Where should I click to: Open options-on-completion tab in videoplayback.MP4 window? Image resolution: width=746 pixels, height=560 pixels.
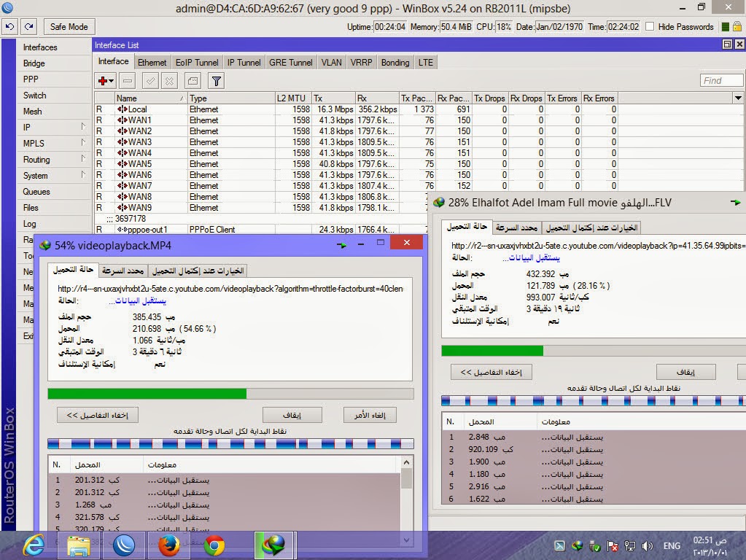(x=198, y=271)
